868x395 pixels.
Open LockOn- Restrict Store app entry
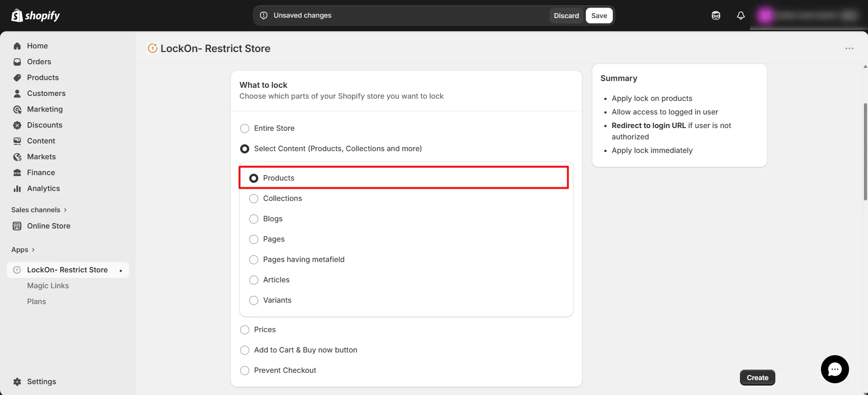click(67, 270)
